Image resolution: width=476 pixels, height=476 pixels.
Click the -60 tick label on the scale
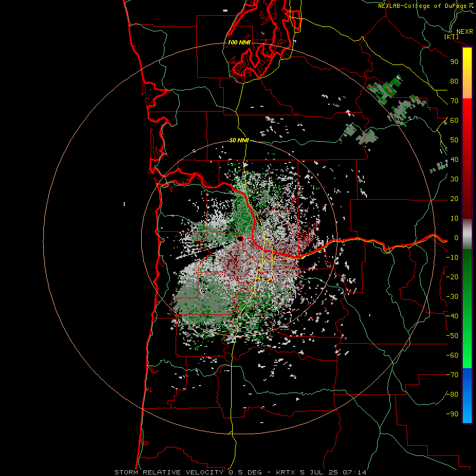pyautogui.click(x=452, y=355)
